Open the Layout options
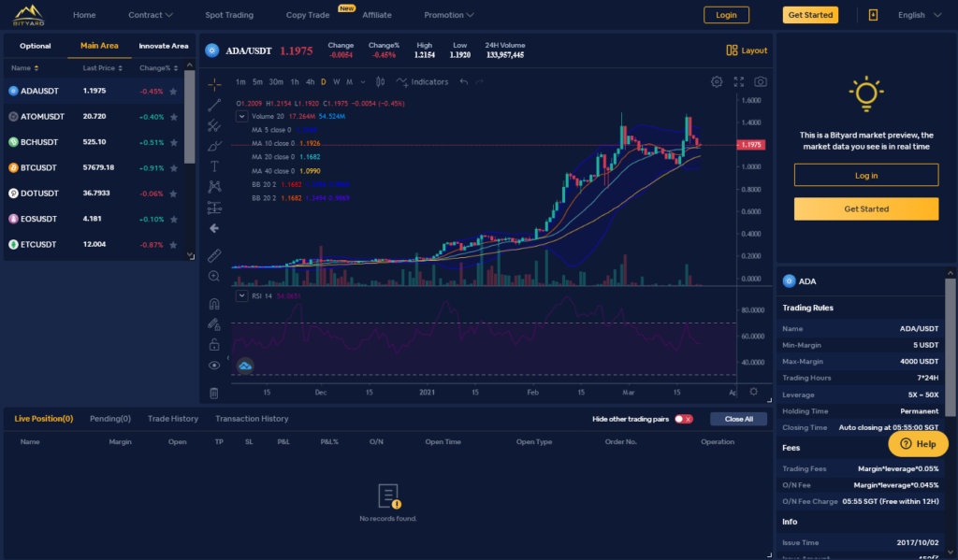The height and width of the screenshot is (560, 958). (746, 50)
